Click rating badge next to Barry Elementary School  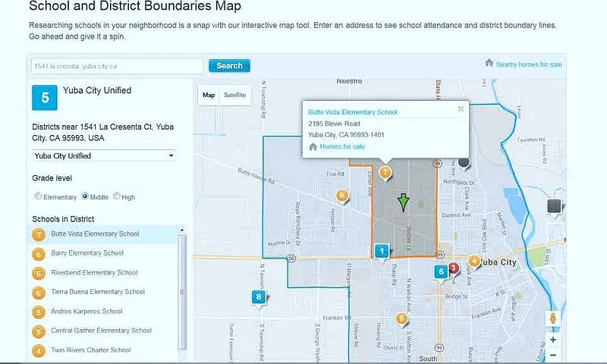(x=39, y=254)
